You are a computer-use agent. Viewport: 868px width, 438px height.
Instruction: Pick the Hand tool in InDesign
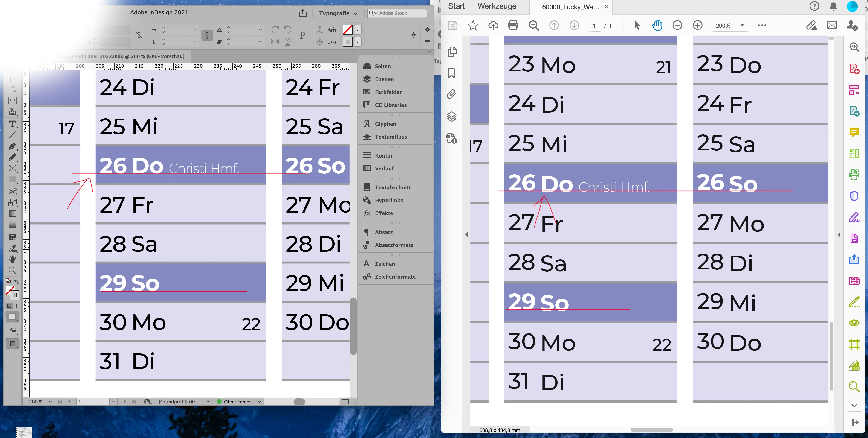(x=12, y=259)
